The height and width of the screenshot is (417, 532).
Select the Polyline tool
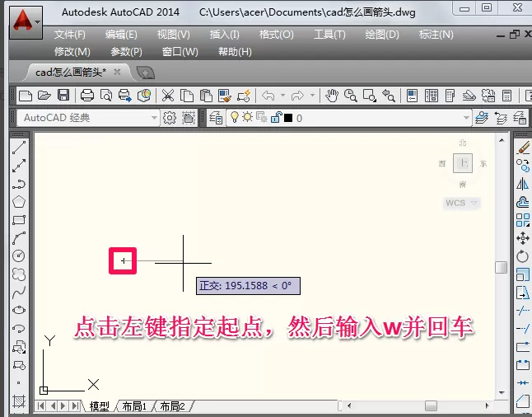(19, 184)
